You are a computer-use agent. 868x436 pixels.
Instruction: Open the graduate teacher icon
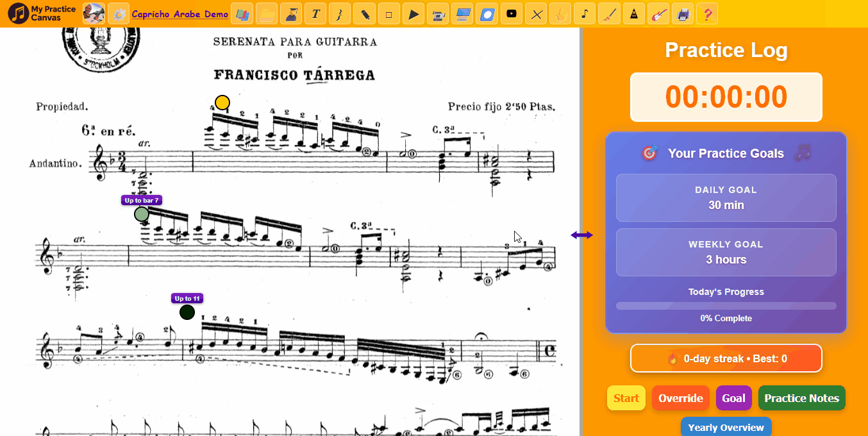pyautogui.click(x=291, y=13)
